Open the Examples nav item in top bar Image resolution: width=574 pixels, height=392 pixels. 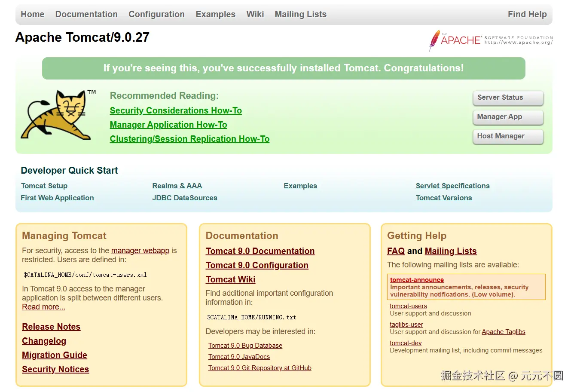(215, 14)
